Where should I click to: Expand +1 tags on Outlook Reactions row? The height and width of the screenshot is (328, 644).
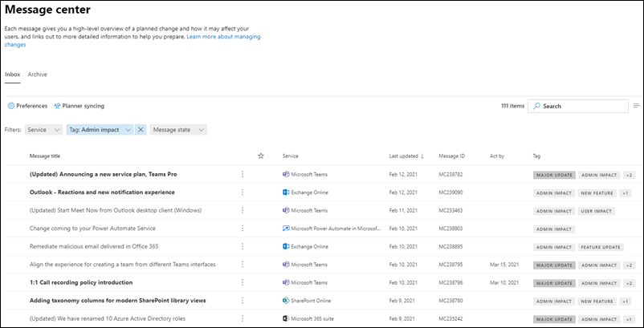coord(625,193)
